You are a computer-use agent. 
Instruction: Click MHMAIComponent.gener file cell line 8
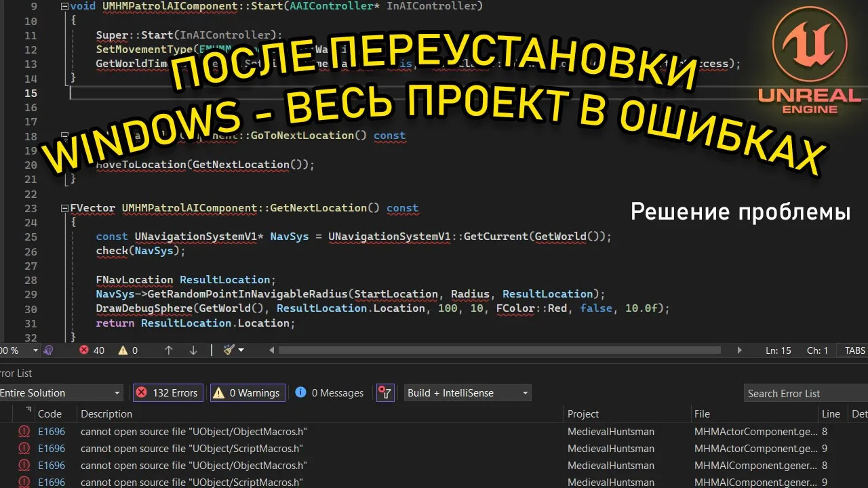click(755, 466)
